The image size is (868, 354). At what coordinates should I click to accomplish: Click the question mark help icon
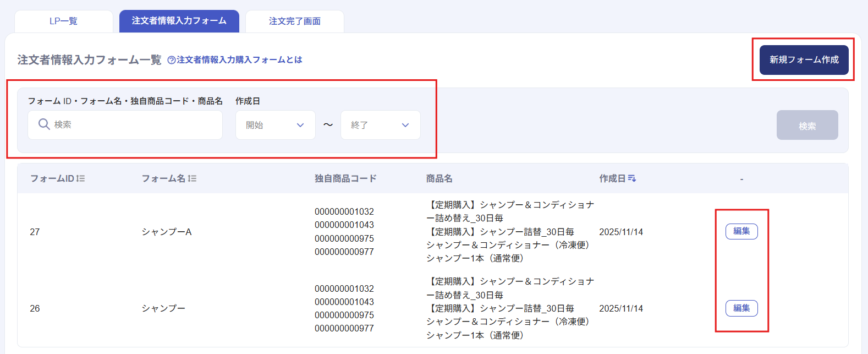click(x=172, y=60)
